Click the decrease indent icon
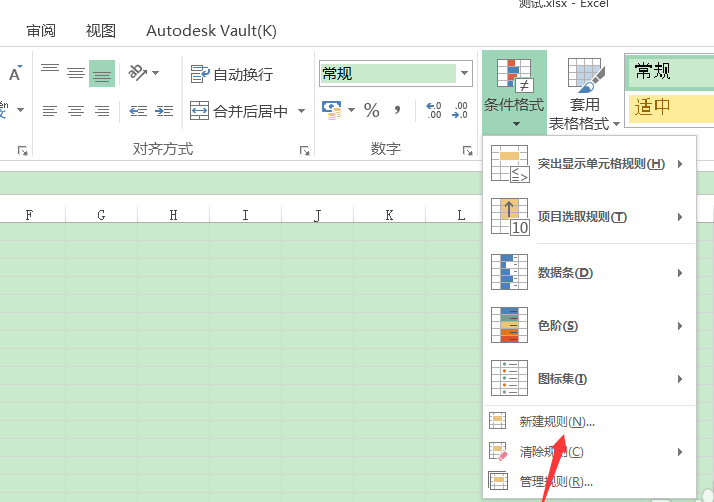This screenshot has height=502, width=714. coord(138,111)
